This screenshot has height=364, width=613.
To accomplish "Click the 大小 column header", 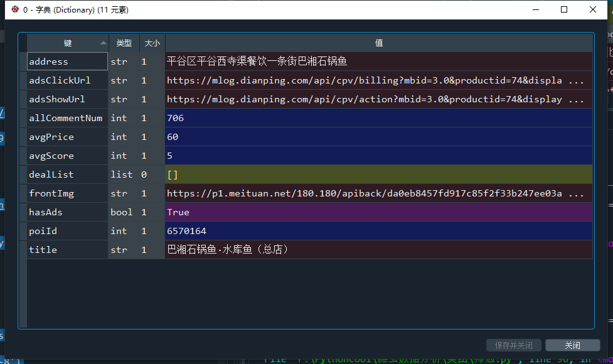I will click(x=152, y=43).
